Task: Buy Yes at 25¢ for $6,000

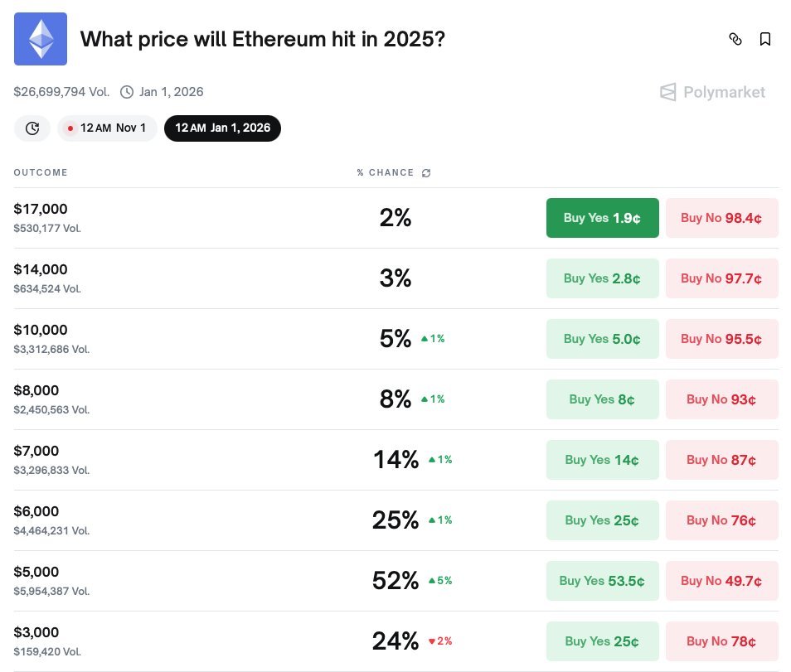Action: 602,520
